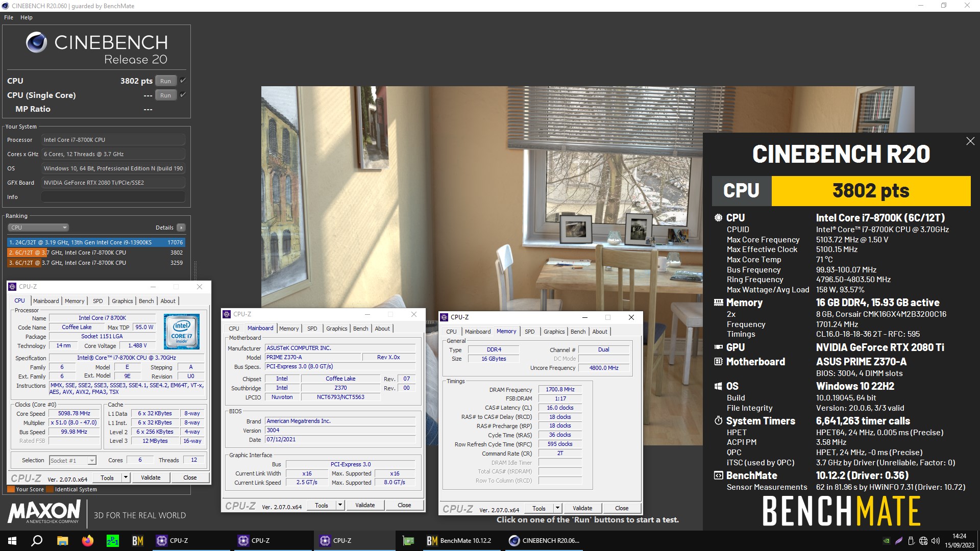Click the title bar icon of the CPU-Z Memory window

point(445,317)
